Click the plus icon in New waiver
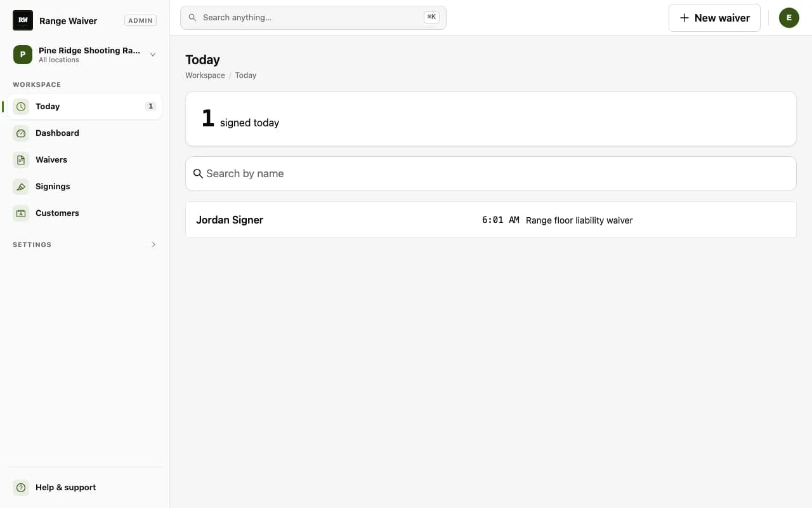The image size is (812, 508). 684,18
